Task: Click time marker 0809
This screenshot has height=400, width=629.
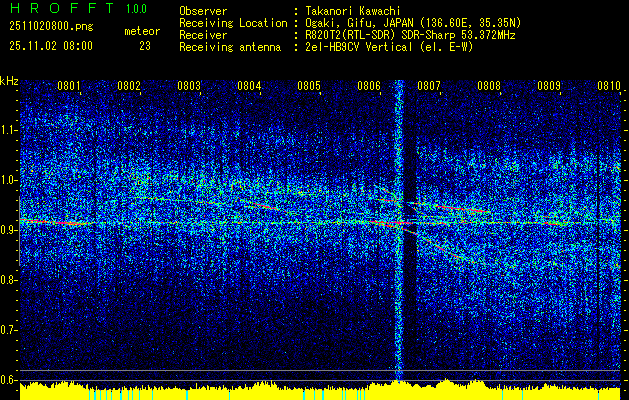Action: (549, 86)
